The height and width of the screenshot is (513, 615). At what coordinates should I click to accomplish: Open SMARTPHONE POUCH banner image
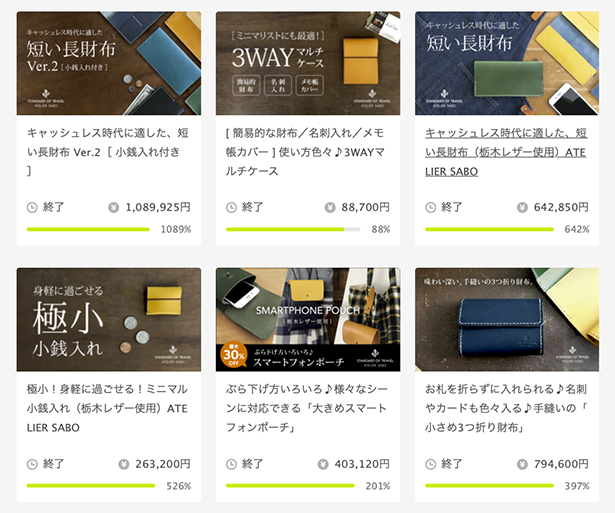308,320
